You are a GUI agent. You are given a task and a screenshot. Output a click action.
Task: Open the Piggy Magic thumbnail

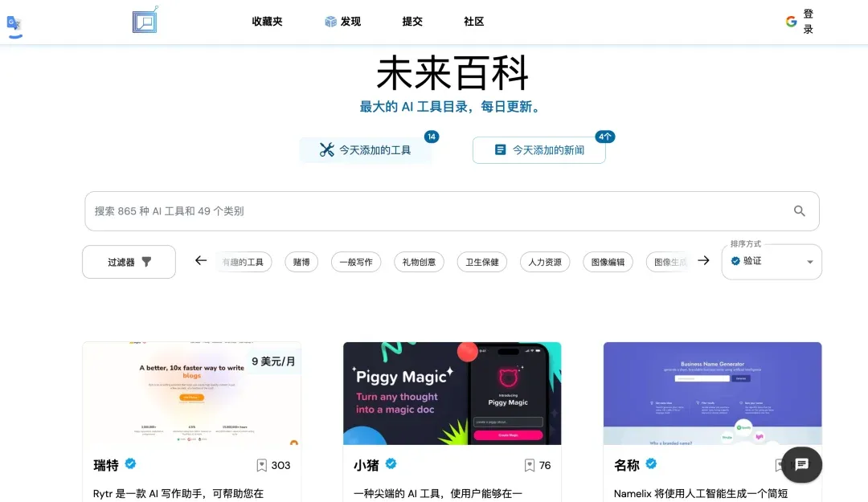point(452,393)
